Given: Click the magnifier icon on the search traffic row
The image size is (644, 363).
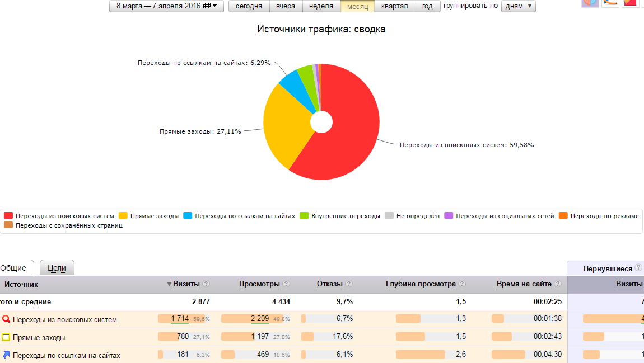Looking at the screenshot, I should pos(6,319).
